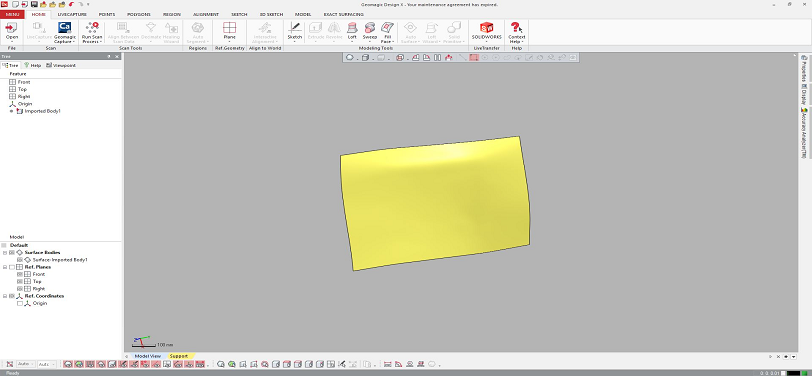Collapse the Surface Bodies group
812x376 pixels.
[x=5, y=252]
